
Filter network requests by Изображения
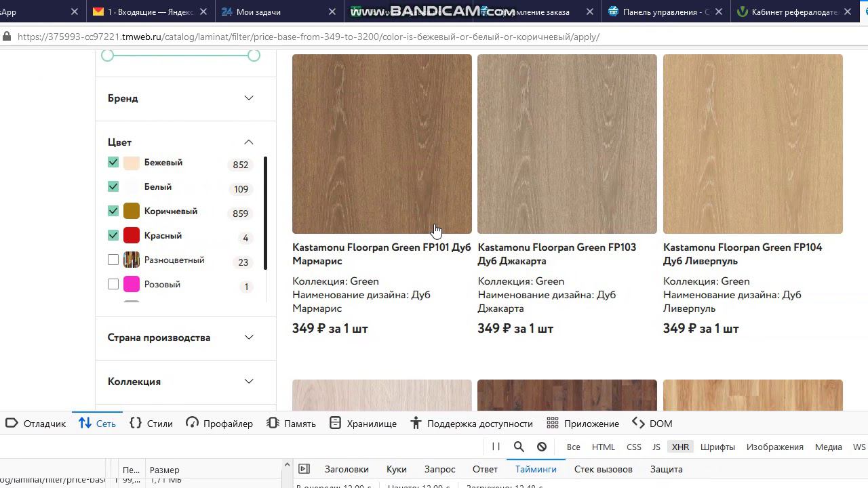click(775, 447)
